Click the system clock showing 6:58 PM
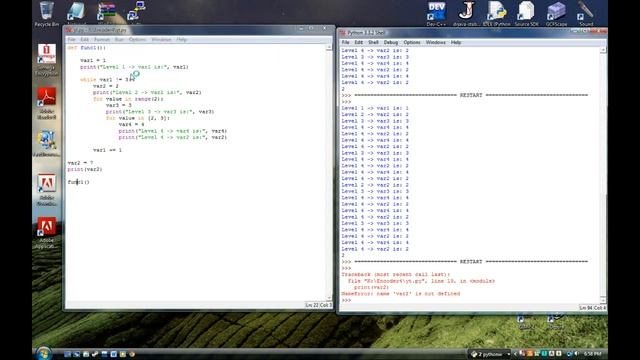Screen dimensions: 640x360 coord(592,354)
